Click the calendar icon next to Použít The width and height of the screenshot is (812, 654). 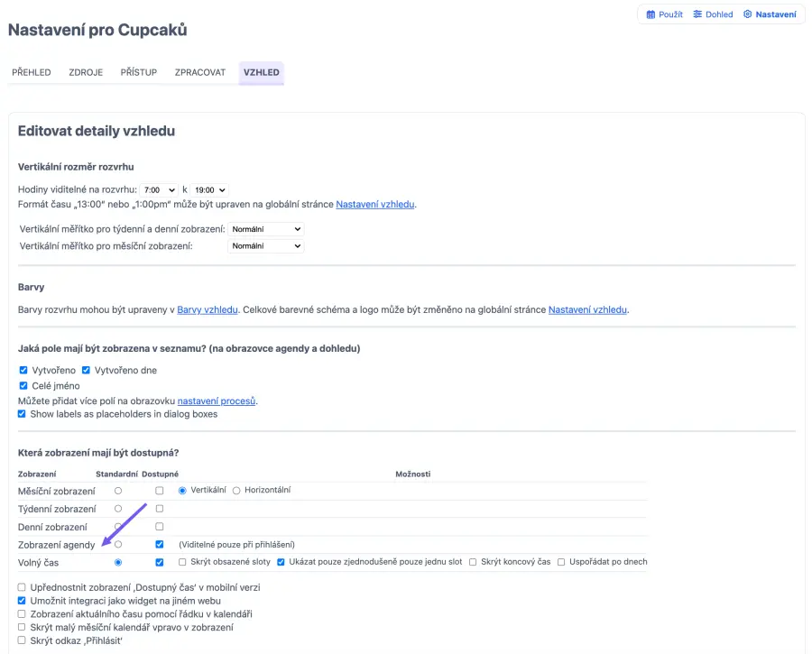[651, 14]
